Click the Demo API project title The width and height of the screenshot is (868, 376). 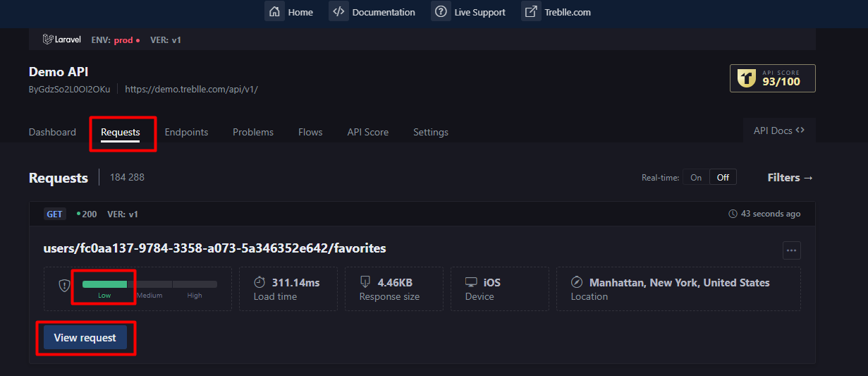pyautogui.click(x=59, y=72)
